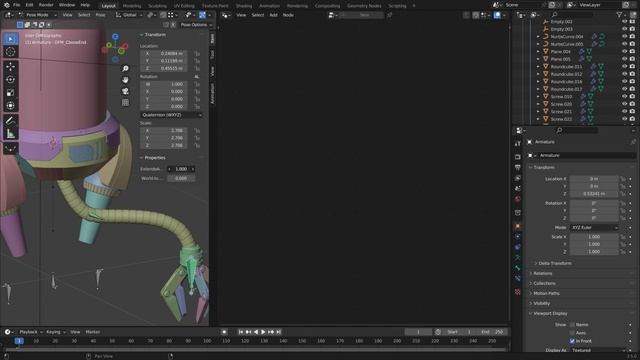
Task: Open the Quaternion rotation mode dropdown
Action: (x=171, y=115)
